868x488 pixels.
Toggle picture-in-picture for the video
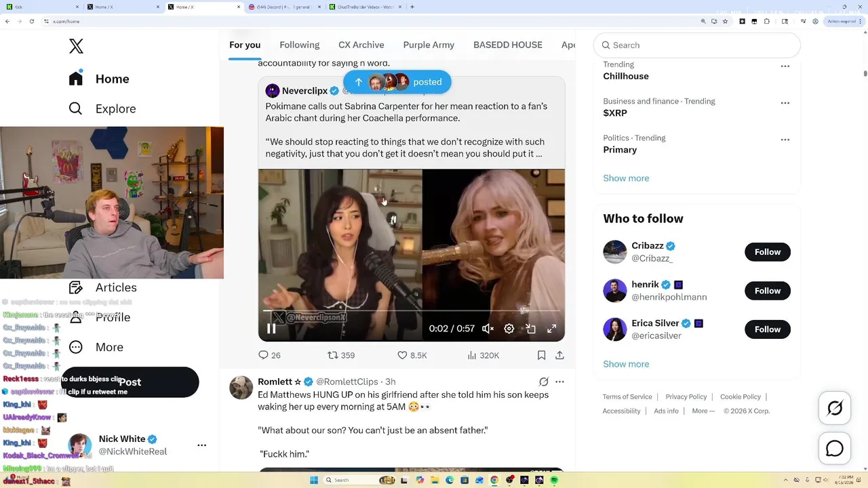click(531, 329)
